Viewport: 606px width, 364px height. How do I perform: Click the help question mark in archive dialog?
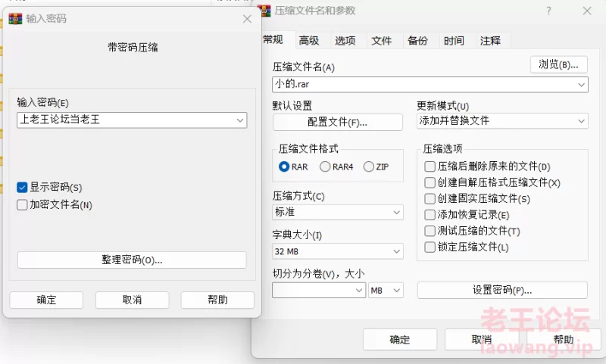point(548,11)
